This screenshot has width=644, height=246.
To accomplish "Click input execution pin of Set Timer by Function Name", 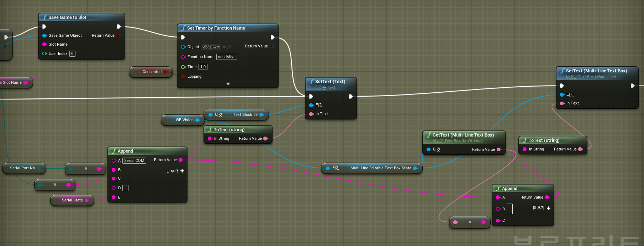I will click(183, 37).
